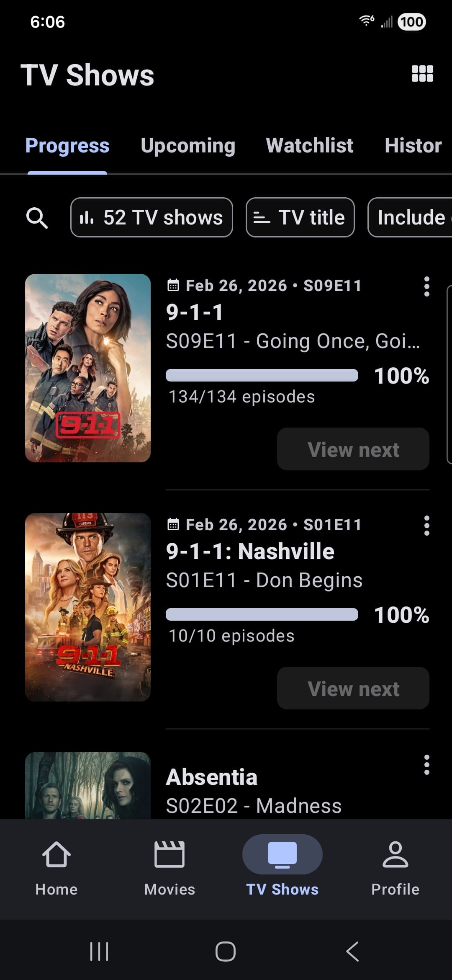This screenshot has width=452, height=980.
Task: Switch to the Upcoming tab
Action: [x=188, y=146]
